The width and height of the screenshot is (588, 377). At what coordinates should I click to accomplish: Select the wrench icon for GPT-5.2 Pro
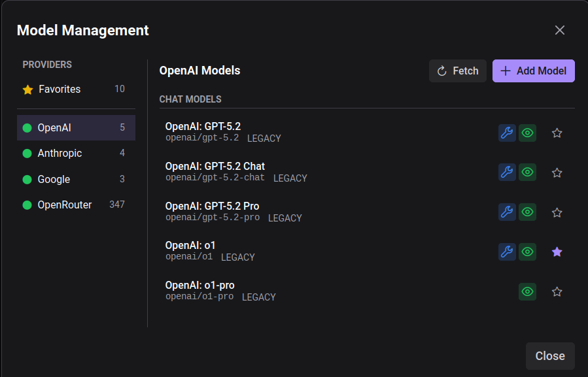pyautogui.click(x=507, y=212)
